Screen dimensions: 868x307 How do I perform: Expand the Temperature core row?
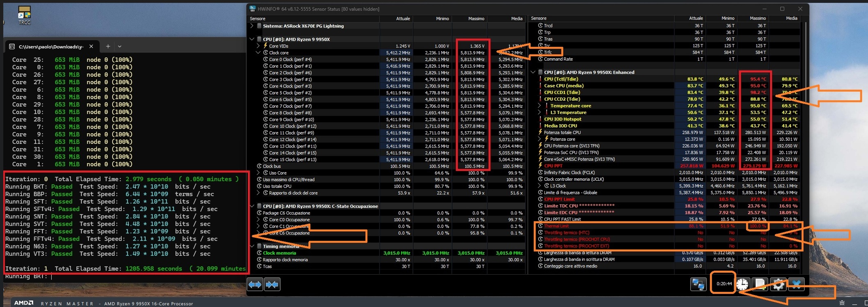[x=539, y=106]
